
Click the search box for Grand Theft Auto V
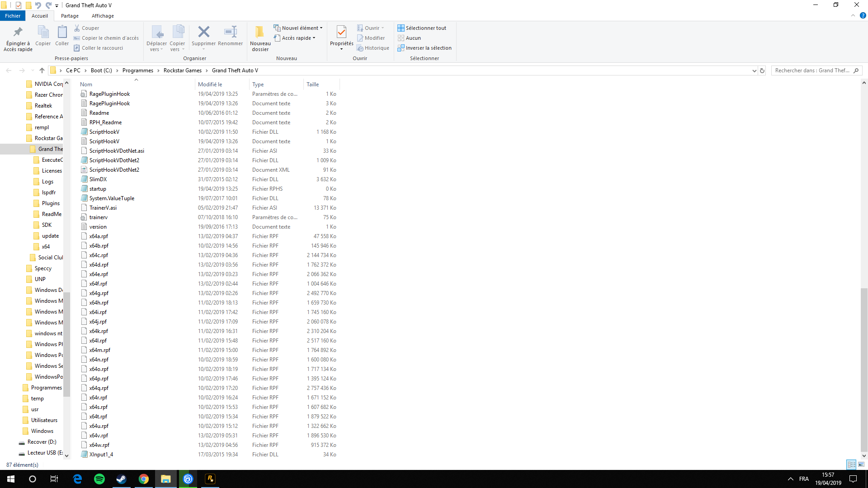pos(812,70)
